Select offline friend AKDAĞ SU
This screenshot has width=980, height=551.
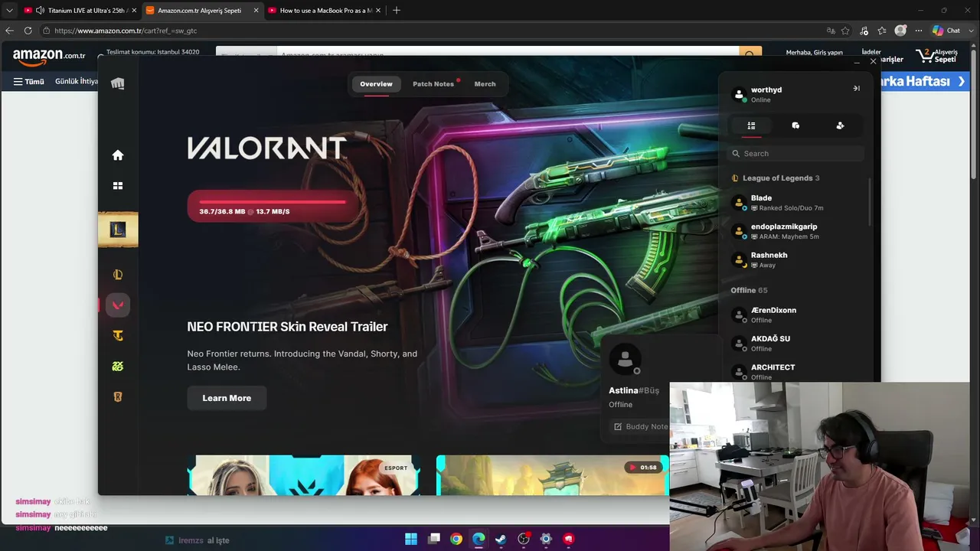pyautogui.click(x=797, y=344)
